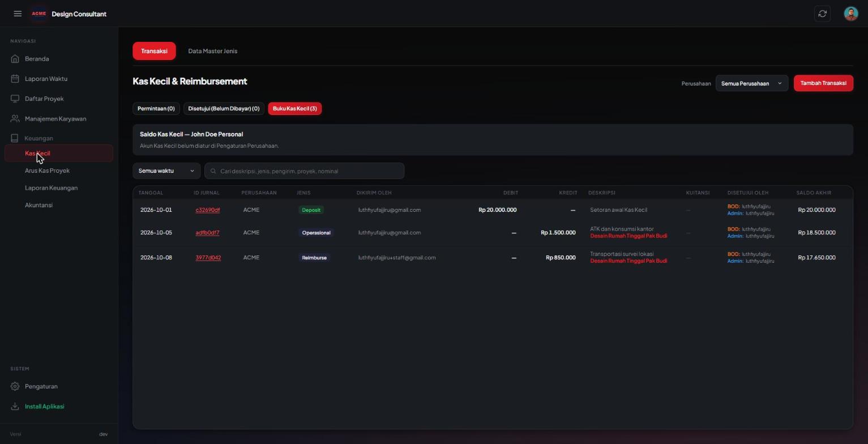The width and height of the screenshot is (868, 444).
Task: Click the Tambah Transaksi button
Action: click(823, 83)
